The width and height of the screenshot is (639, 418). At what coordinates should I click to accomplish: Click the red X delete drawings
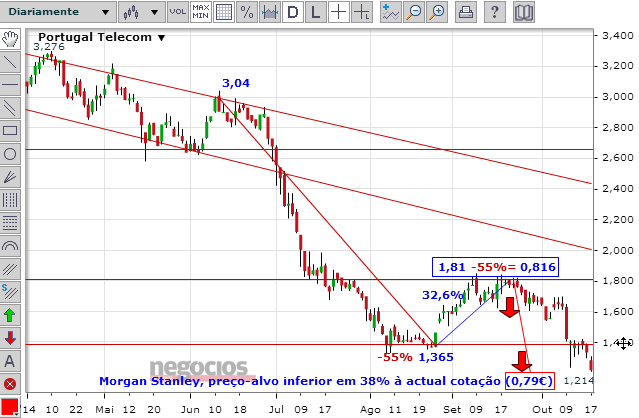[x=10, y=384]
